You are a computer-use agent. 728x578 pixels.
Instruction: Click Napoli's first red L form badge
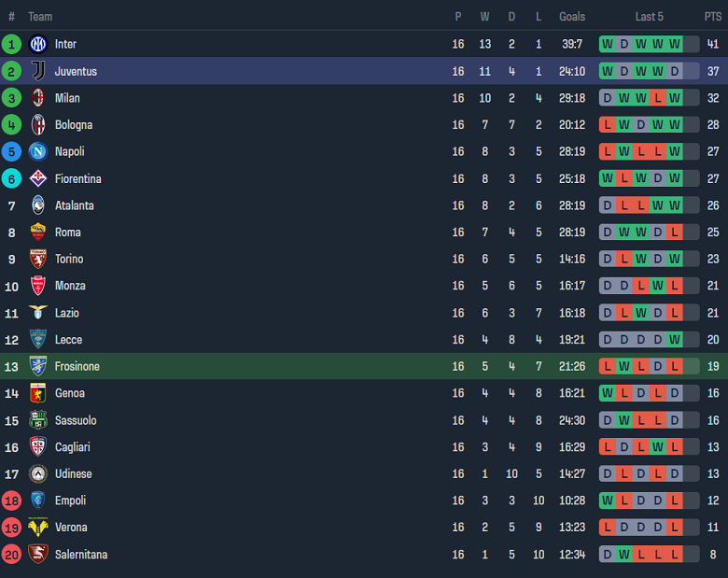pyautogui.click(x=608, y=151)
